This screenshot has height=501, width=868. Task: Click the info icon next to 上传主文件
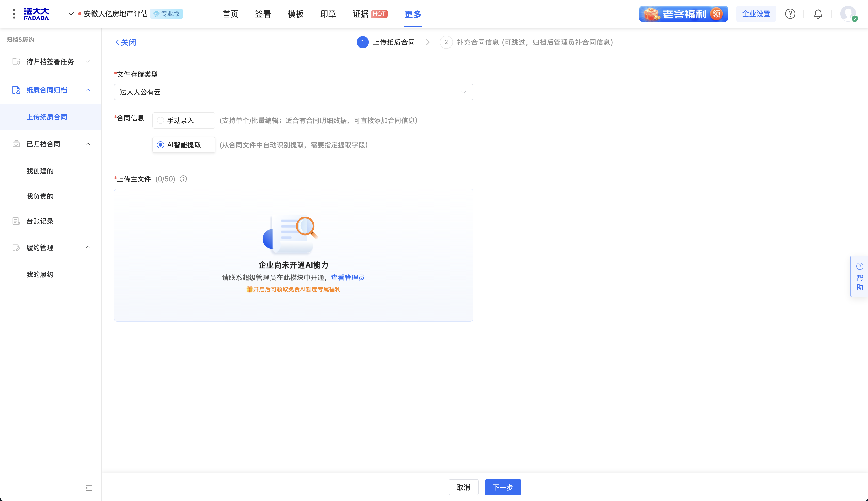183,179
